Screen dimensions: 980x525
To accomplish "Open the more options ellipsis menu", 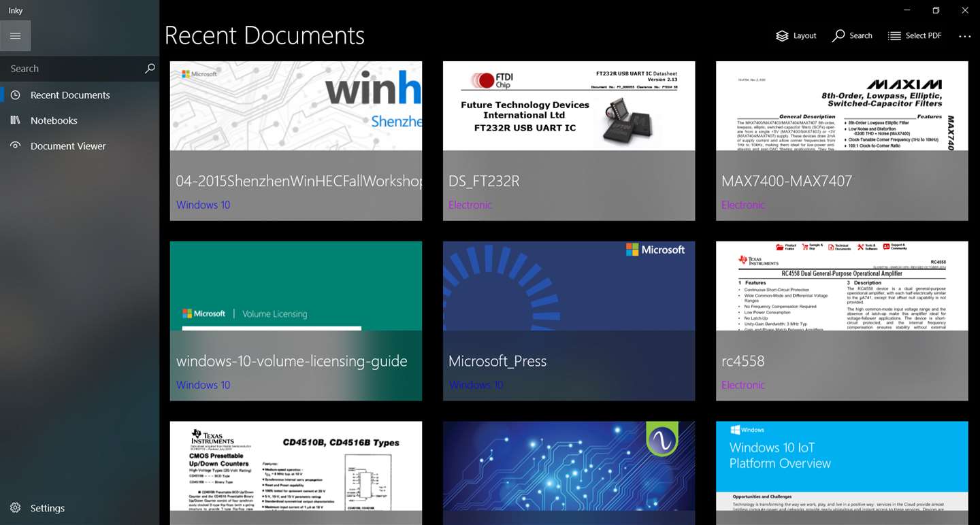I will pos(964,36).
